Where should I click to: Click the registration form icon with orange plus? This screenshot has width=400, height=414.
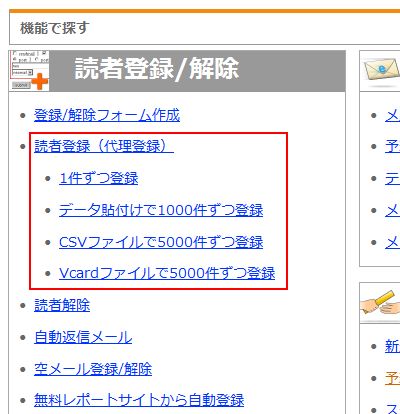tap(29, 71)
